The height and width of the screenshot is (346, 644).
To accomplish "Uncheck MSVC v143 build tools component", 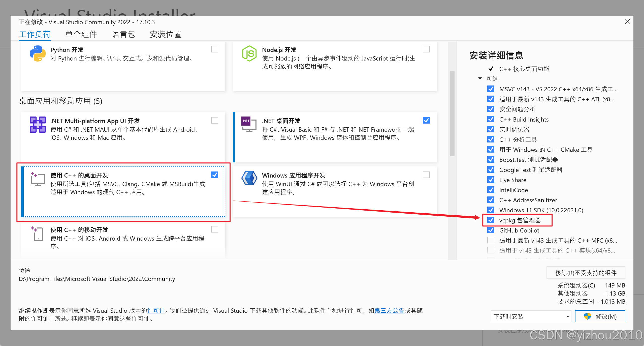I will coord(491,89).
